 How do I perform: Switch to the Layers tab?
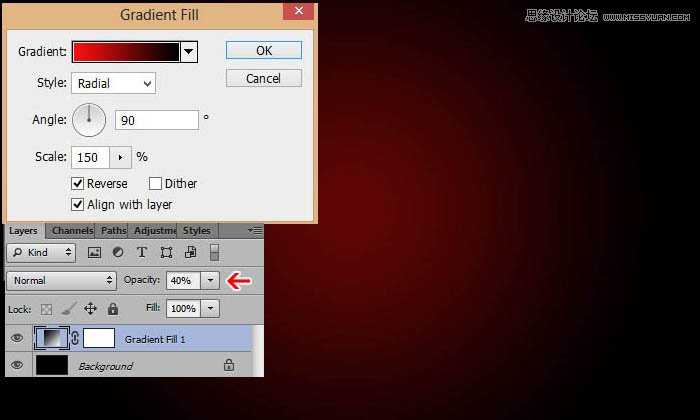[x=23, y=231]
